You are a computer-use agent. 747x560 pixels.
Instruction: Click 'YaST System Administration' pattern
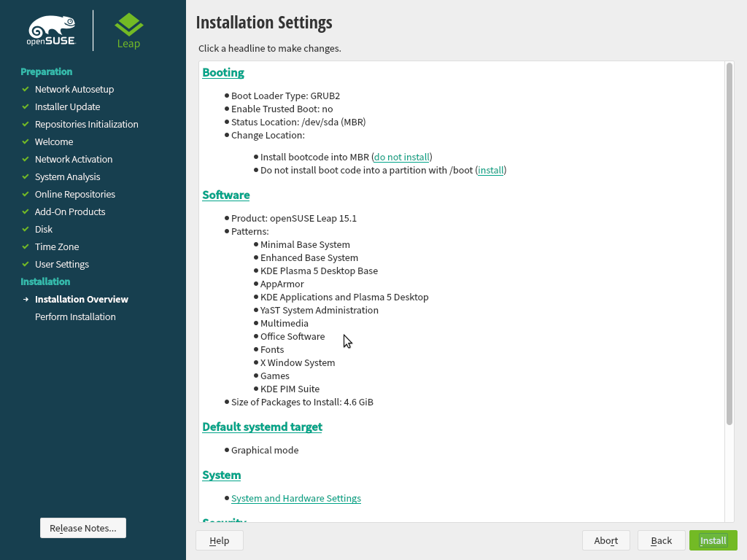coord(320,310)
